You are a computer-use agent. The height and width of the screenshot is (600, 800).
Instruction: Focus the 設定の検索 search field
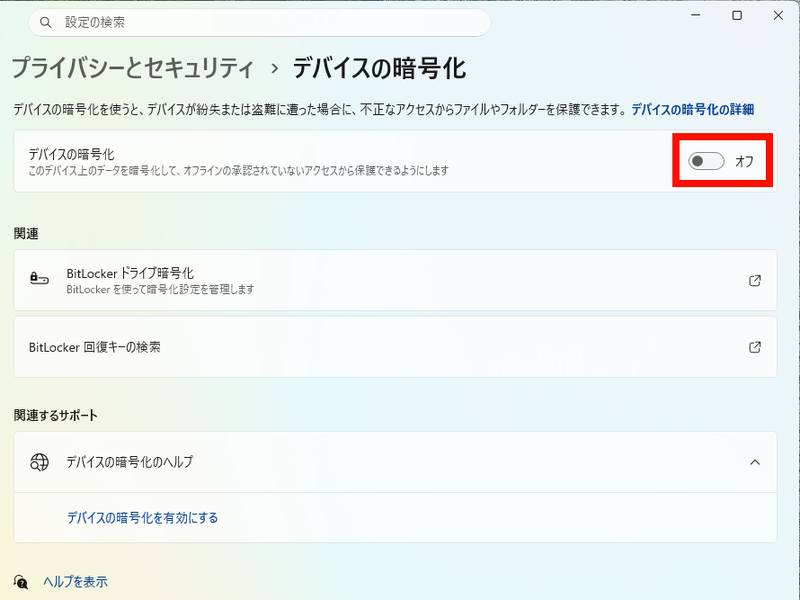(260, 22)
